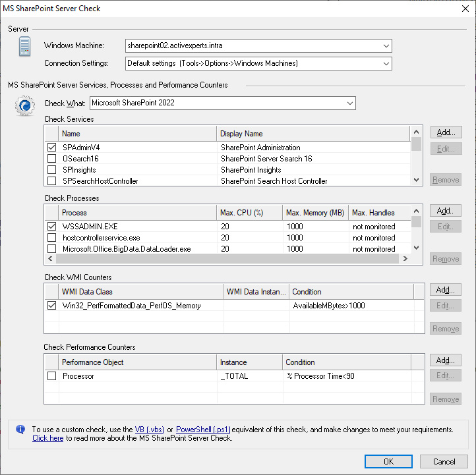Viewport: 476px width, 475px height.
Task: Sort services by Name column header
Action: click(137, 134)
